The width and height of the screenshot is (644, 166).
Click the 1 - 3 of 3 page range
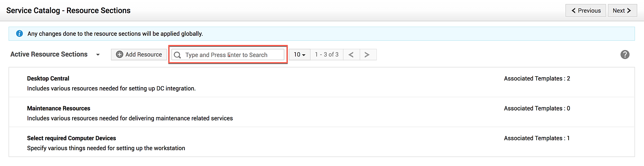(327, 55)
